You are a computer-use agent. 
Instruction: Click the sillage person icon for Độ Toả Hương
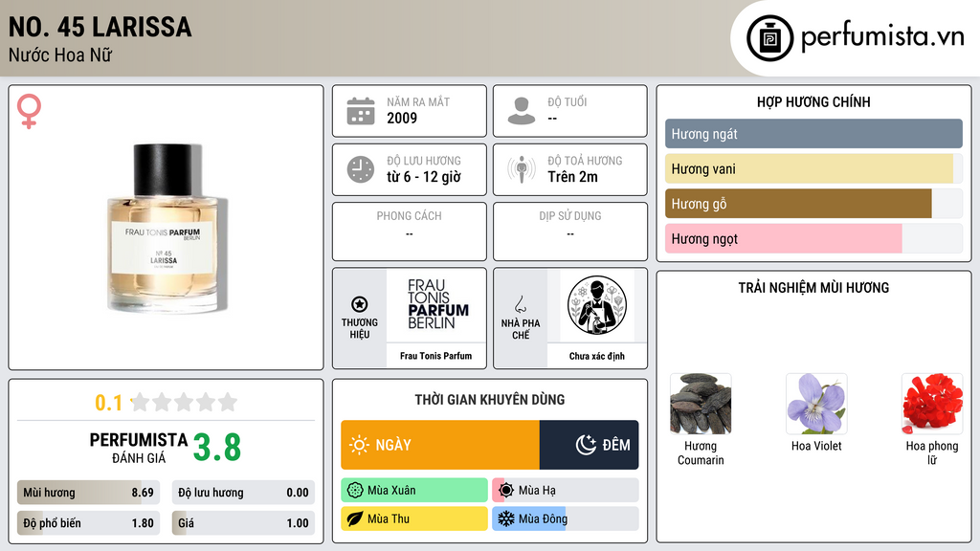click(522, 169)
